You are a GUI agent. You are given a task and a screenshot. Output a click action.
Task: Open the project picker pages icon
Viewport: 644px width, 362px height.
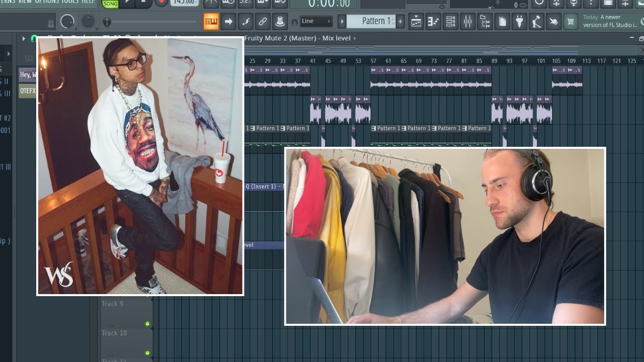[x=502, y=22]
